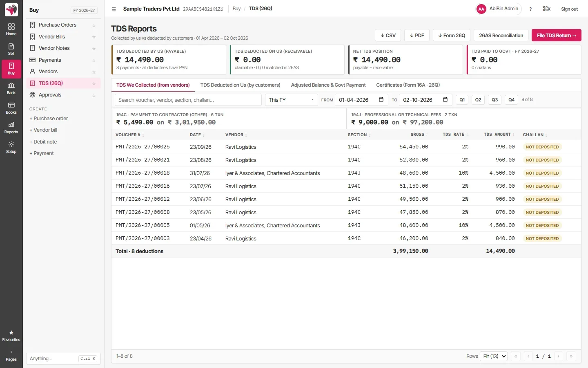The width and height of the screenshot is (588, 368).
Task: Open calendar picker for To date
Action: [x=445, y=100]
